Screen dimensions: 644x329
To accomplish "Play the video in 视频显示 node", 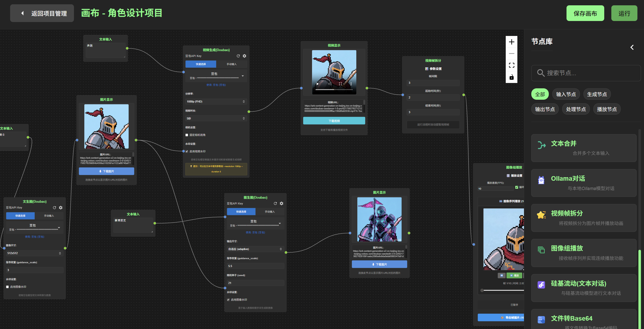I will [x=317, y=84].
